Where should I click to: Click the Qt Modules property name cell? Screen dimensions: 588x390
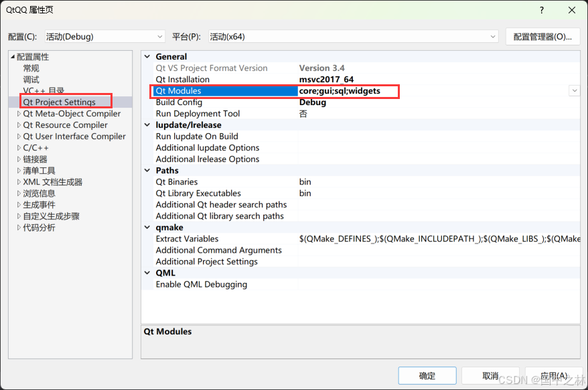point(226,91)
